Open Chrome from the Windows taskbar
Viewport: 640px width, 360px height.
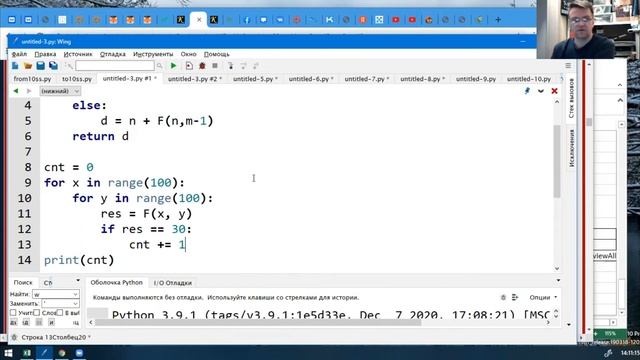[62, 353]
